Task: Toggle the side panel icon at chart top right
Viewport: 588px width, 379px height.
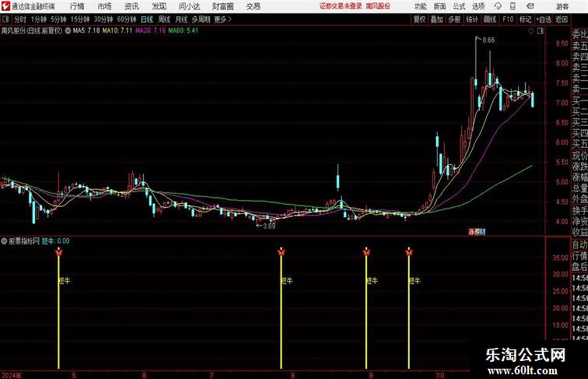Action: (540, 31)
